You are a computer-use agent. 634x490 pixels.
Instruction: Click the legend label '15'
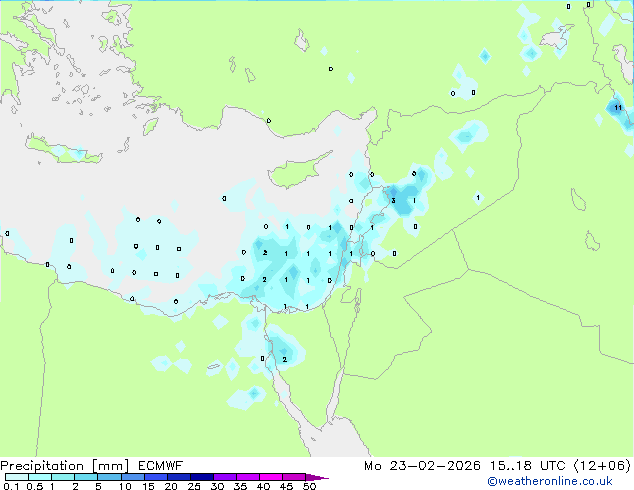[148, 486]
